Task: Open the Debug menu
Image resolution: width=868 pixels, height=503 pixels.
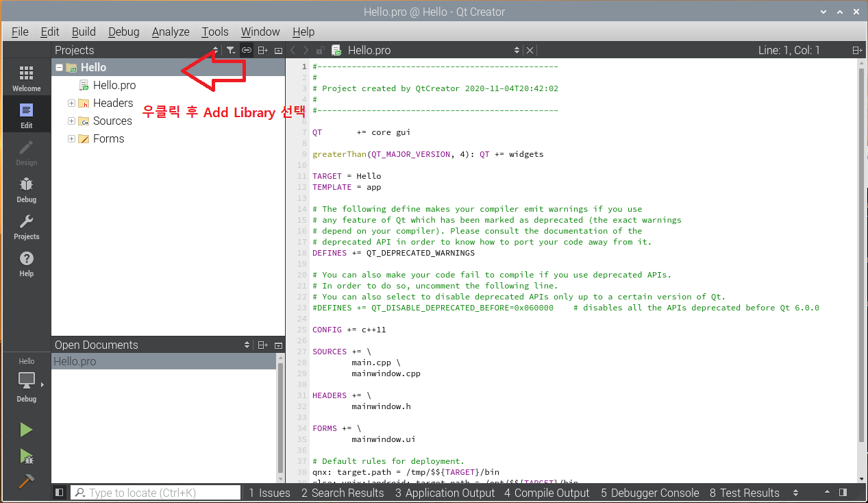Action: pyautogui.click(x=124, y=32)
